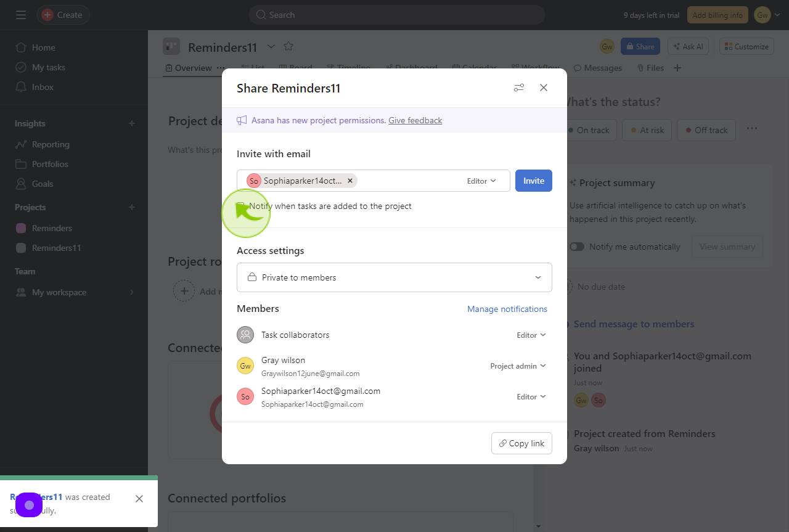Open the hamburger sidebar menu
The width and height of the screenshot is (789, 532).
pos(21,15)
